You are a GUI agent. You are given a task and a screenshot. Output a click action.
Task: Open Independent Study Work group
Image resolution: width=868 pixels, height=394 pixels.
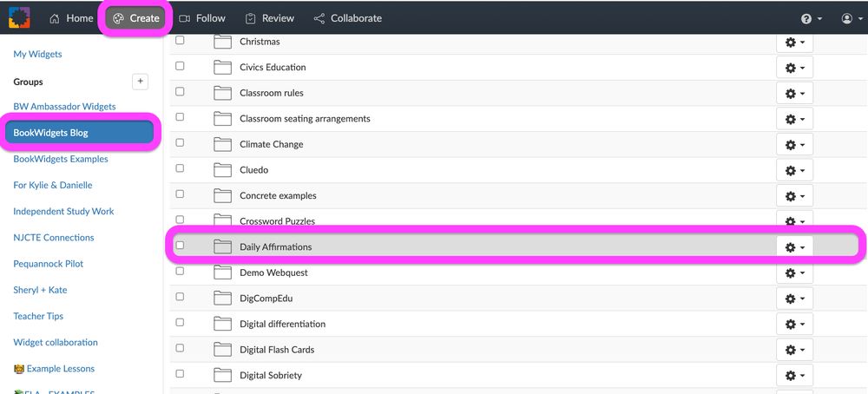point(63,212)
